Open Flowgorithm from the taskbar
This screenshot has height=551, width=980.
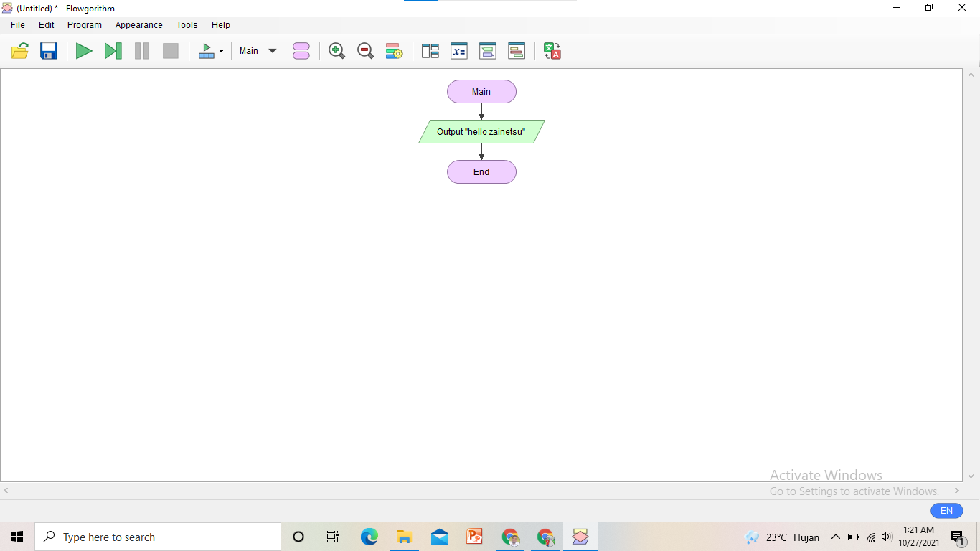tap(580, 536)
